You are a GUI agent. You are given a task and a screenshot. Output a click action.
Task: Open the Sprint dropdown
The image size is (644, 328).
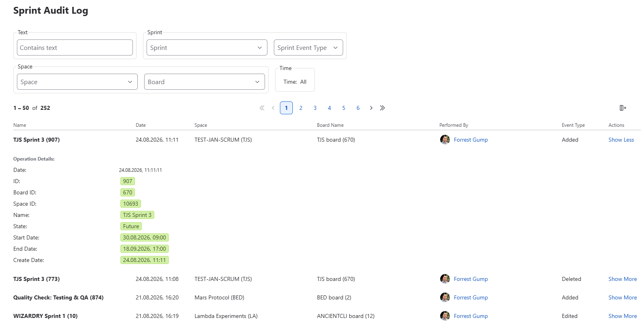pos(207,47)
